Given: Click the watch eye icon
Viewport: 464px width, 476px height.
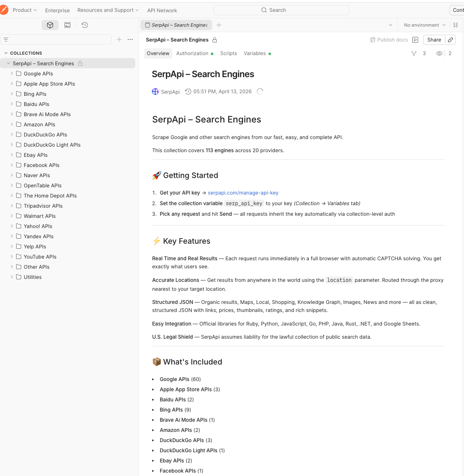Looking at the screenshot, I should [439, 53].
